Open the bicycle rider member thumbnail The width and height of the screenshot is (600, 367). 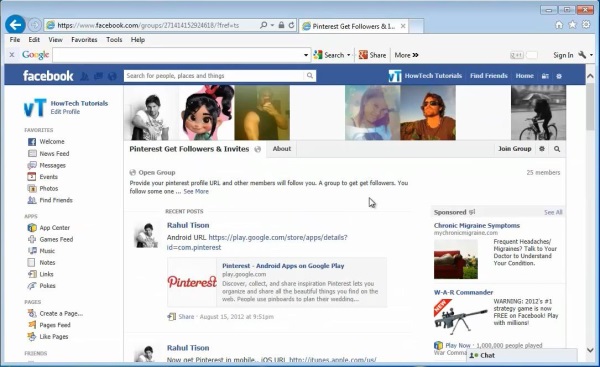pos(538,113)
